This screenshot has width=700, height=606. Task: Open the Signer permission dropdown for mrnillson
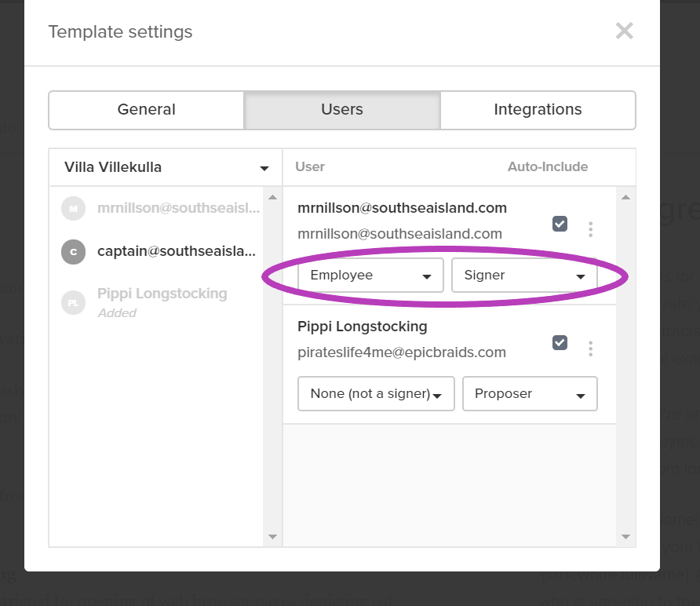(524, 276)
